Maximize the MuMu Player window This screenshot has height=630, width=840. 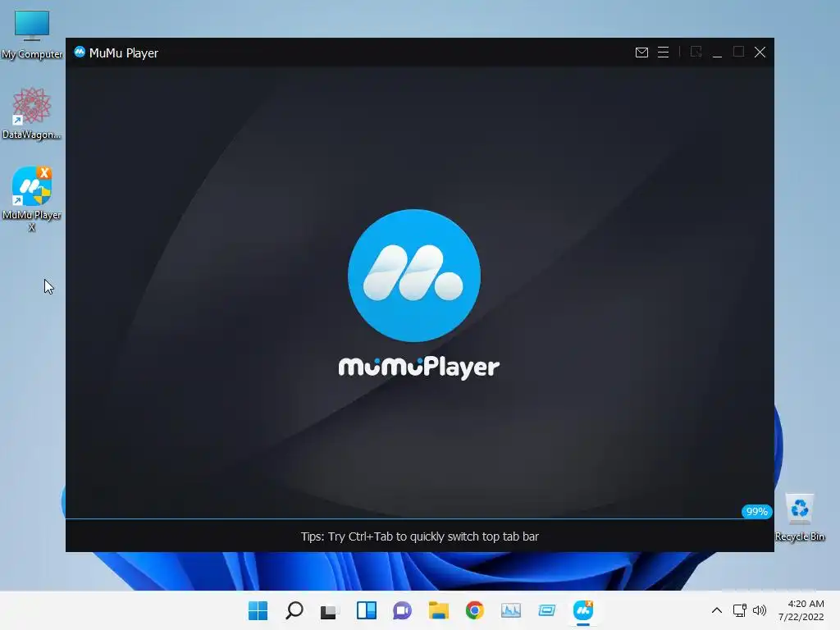click(x=739, y=52)
